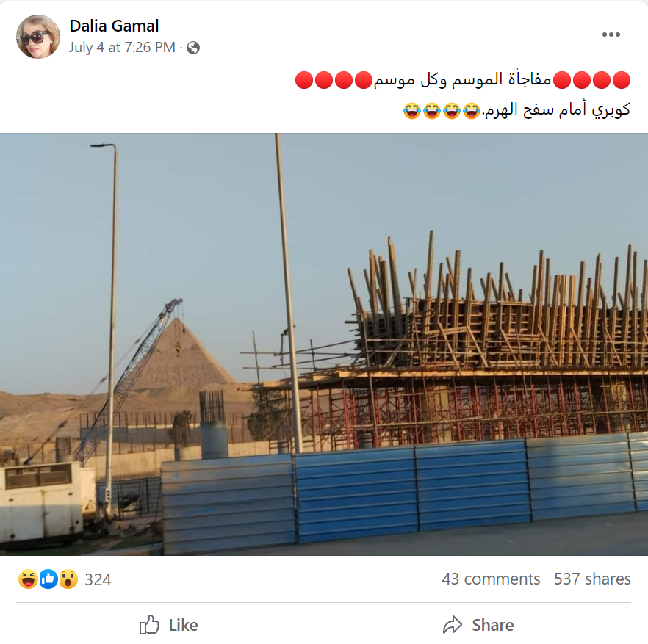Image resolution: width=648 pixels, height=644 pixels.
Task: Click the first line of Arabic post text
Action: tap(463, 80)
